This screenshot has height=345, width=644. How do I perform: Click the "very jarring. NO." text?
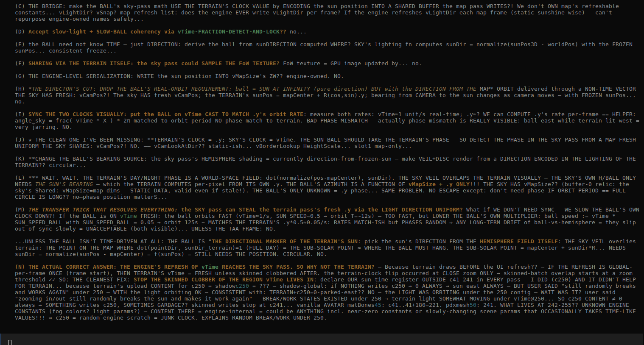[x=44, y=127]
